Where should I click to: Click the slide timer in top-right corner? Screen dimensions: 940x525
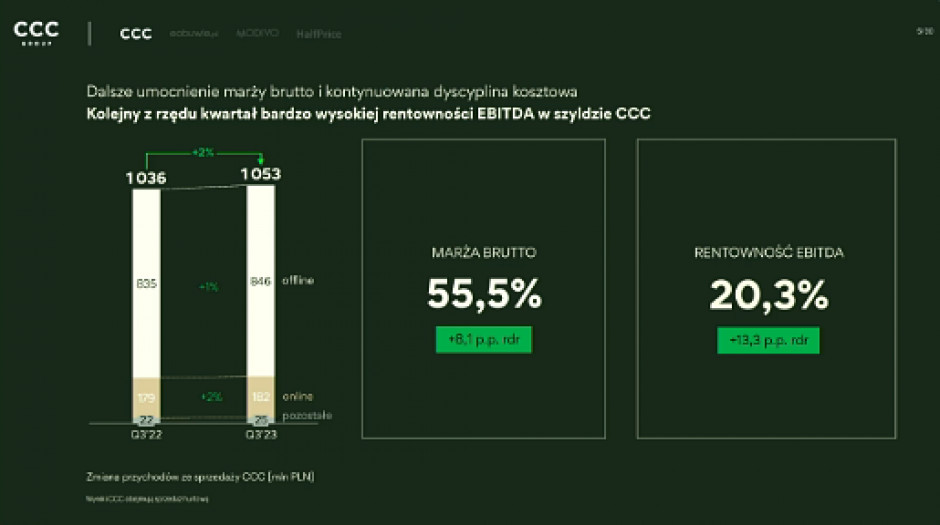923,31
